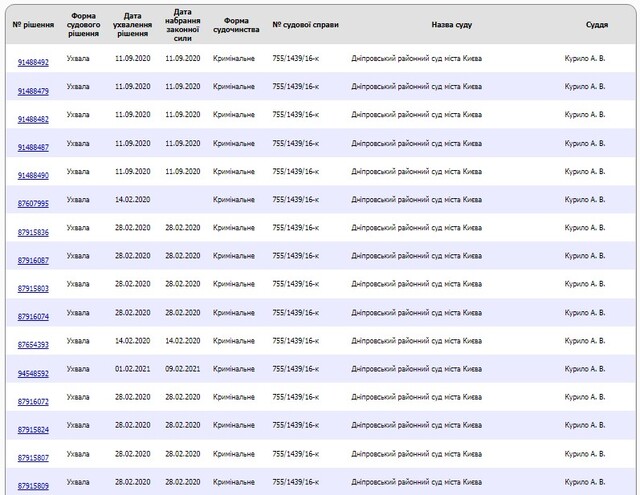640x495 pixels.
Task: Open decision link 87654393
Action: tap(33, 345)
